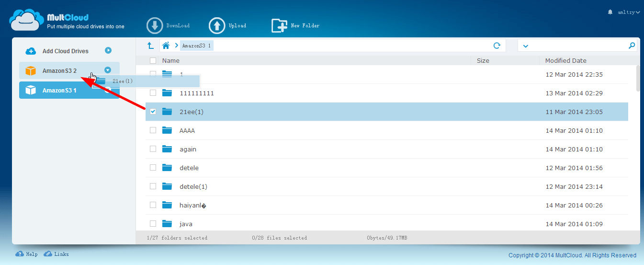
Task: Click the New Folder icon
Action: click(x=280, y=26)
